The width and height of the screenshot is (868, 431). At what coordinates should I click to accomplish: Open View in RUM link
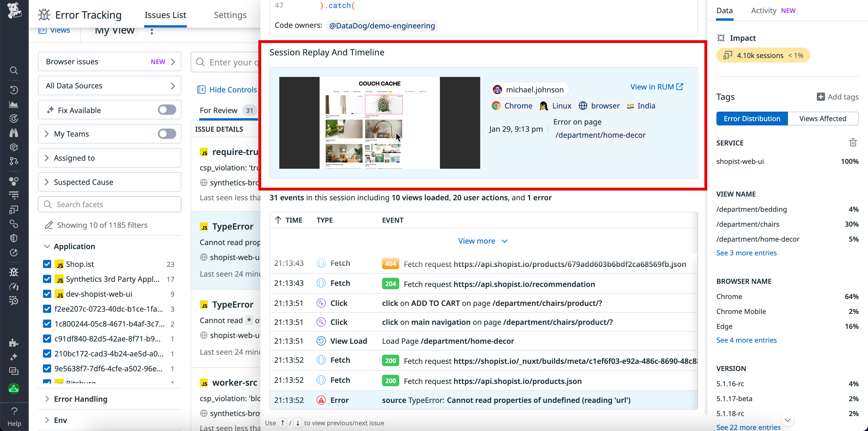[x=656, y=87]
